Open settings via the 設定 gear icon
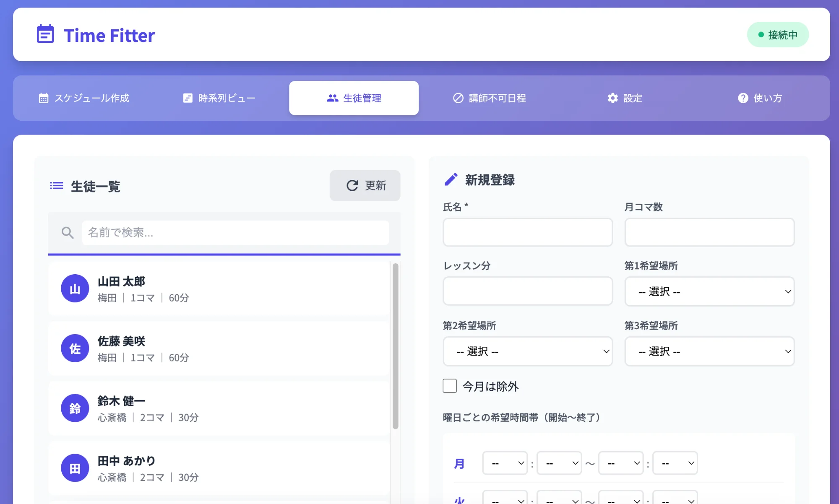The width and height of the screenshot is (839, 504). 612,98
